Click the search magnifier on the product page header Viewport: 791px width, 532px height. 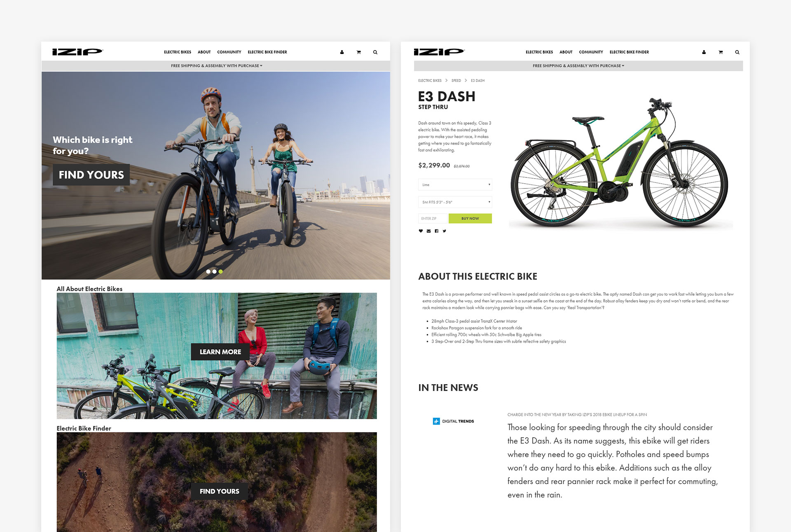click(x=737, y=52)
